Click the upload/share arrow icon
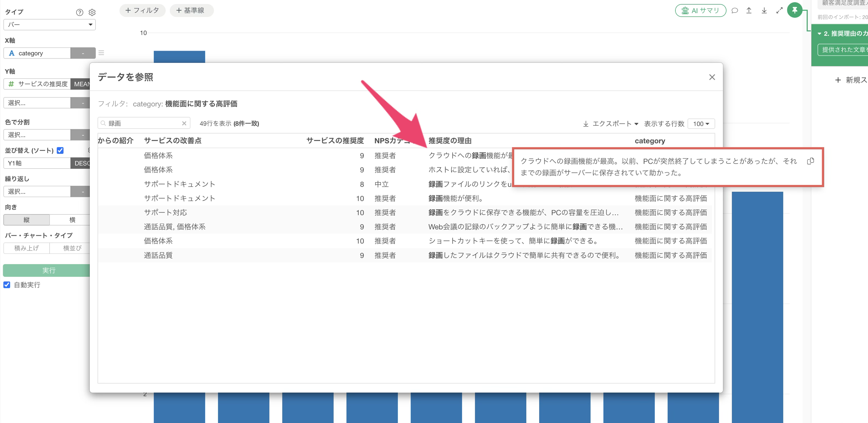Screen dimensions: 868x423 point(749,10)
